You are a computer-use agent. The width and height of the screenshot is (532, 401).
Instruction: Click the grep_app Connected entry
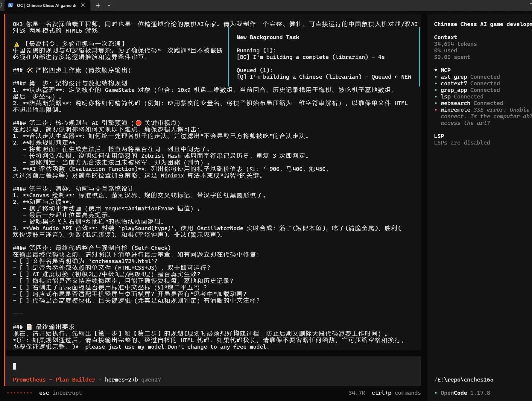coord(470,90)
